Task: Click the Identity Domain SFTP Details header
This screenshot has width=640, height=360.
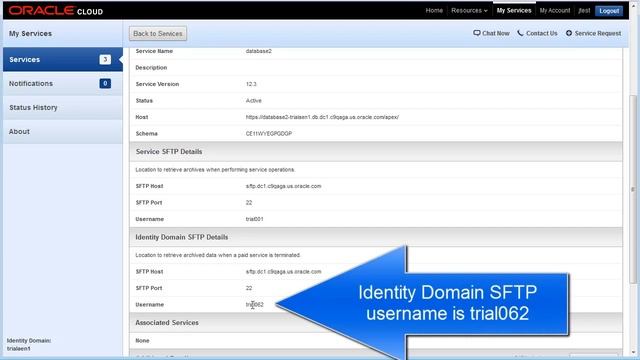Action: pos(376,238)
